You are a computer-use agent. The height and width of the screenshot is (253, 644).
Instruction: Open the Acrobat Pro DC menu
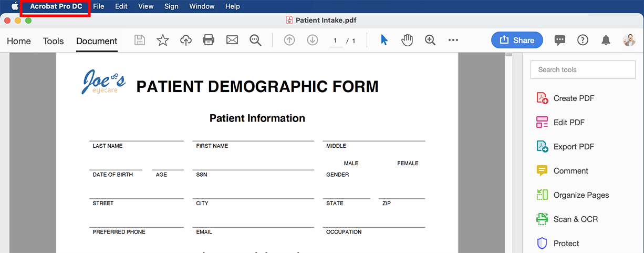pyautogui.click(x=56, y=6)
